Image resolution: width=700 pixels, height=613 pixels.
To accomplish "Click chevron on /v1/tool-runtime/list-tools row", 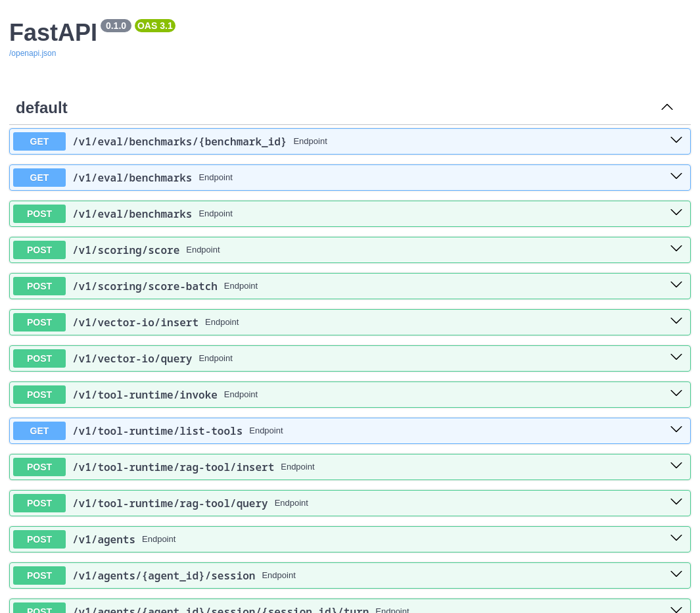I will click(676, 430).
